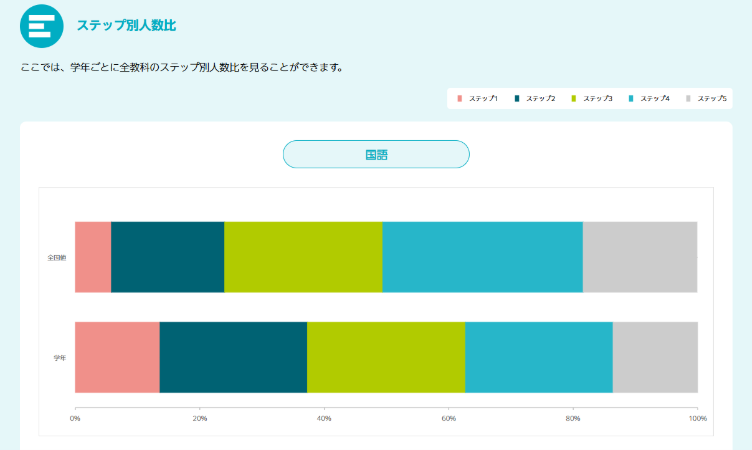Click the dark teal segment of the 学年 bar
752x450 pixels.
[x=234, y=357]
